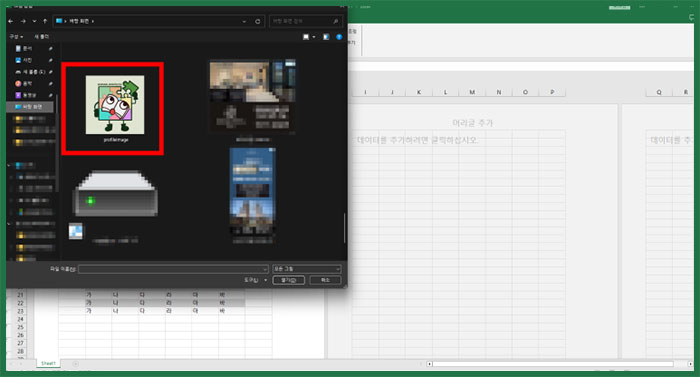700x377 pixels.
Task: Select column header Q in Excel
Action: (x=659, y=92)
